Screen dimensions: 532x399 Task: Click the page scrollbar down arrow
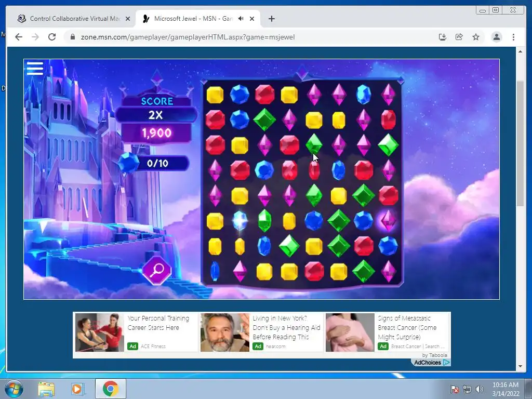click(x=520, y=366)
